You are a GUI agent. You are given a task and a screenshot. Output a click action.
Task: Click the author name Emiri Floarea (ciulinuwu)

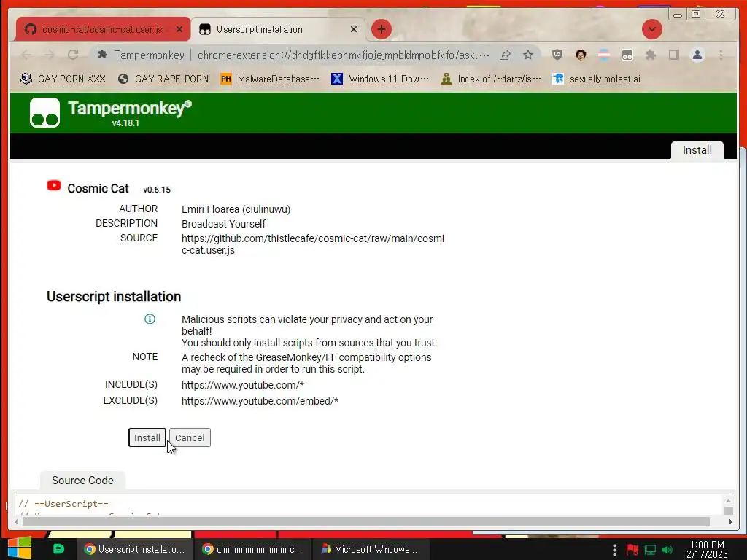[236, 209]
